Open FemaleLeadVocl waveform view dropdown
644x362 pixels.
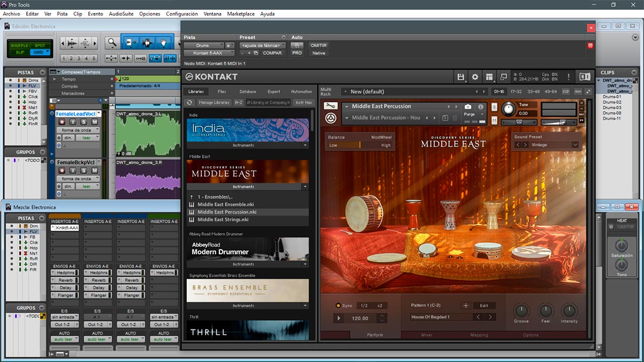click(79, 130)
